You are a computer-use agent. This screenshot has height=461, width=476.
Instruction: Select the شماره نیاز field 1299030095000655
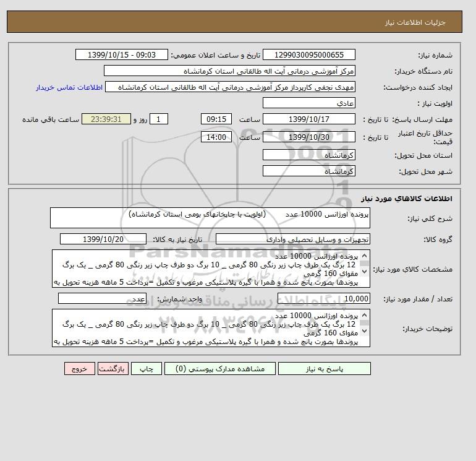pos(308,54)
